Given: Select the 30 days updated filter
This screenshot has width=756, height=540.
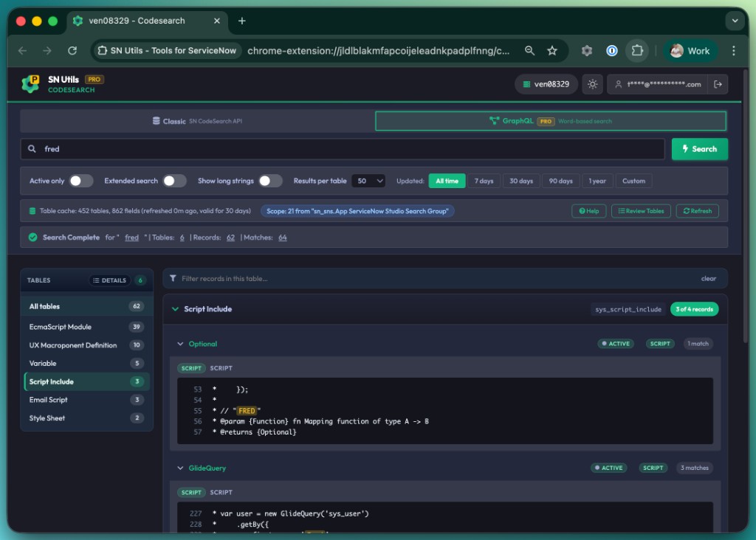Looking at the screenshot, I should click(x=521, y=181).
